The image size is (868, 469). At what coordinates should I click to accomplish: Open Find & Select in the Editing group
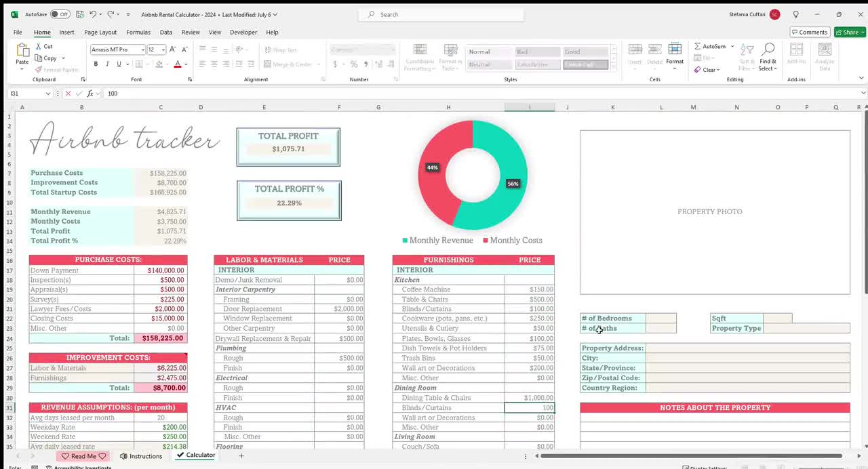[767, 57]
